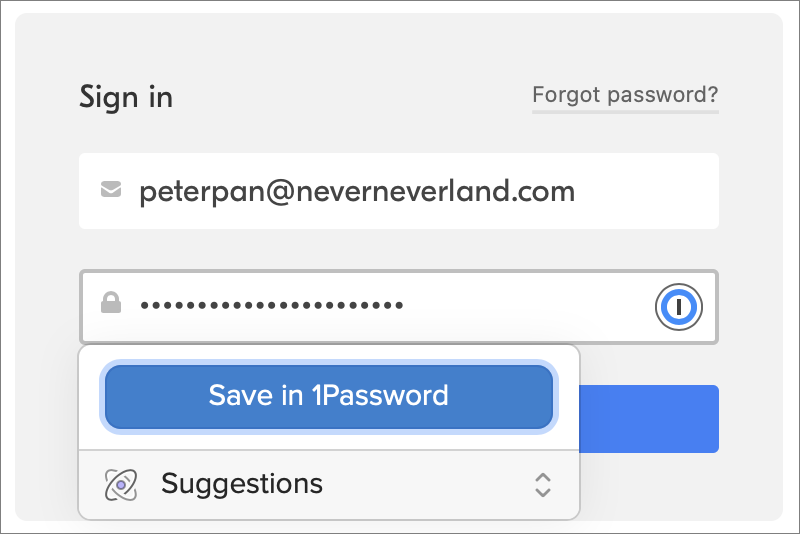Click blank gray area right of Sign in heading
The image size is (800, 534).
click(x=350, y=97)
